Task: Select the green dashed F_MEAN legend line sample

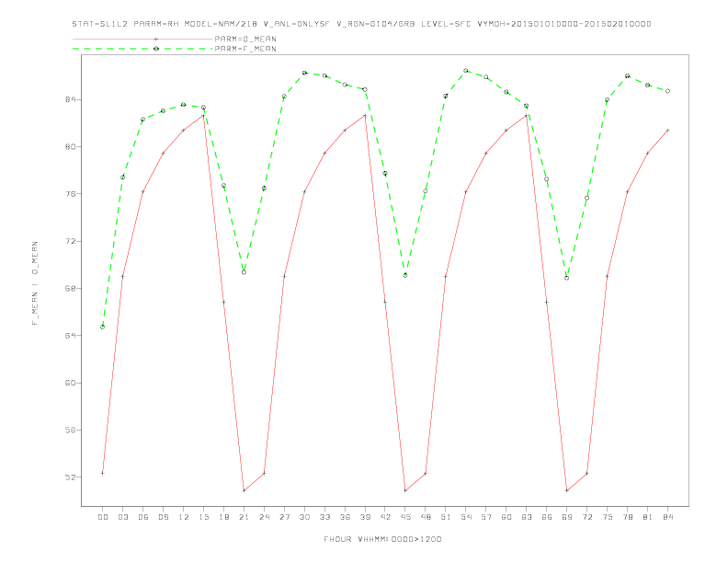Action: point(142,49)
